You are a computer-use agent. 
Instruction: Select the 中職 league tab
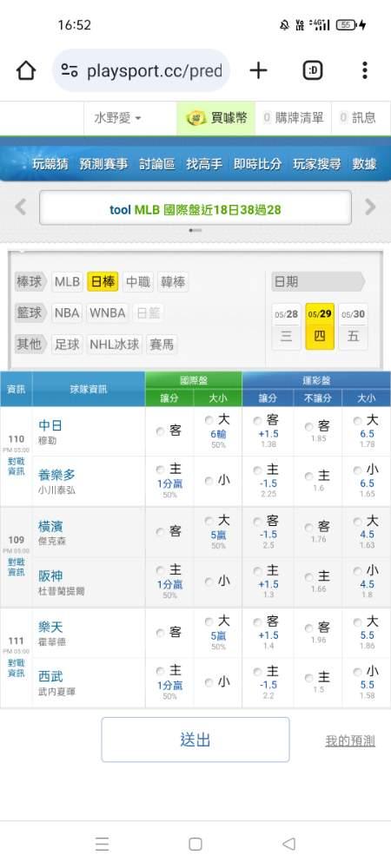[x=138, y=282]
